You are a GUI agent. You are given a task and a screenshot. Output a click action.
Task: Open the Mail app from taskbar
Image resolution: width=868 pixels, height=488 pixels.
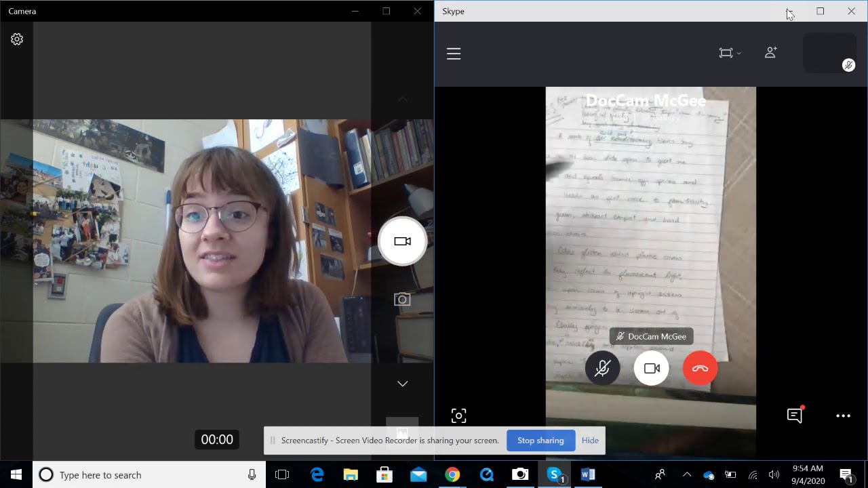(x=418, y=474)
